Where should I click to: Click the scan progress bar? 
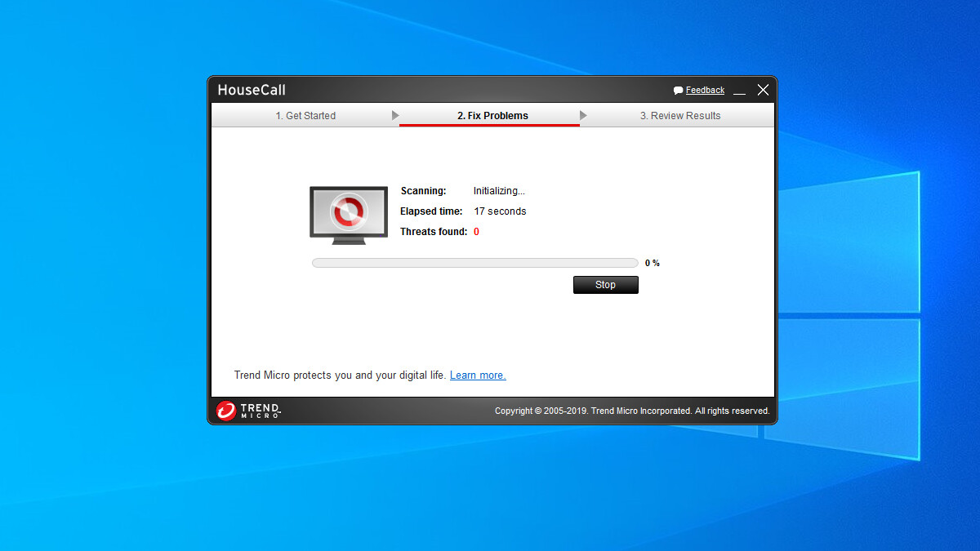[474, 262]
